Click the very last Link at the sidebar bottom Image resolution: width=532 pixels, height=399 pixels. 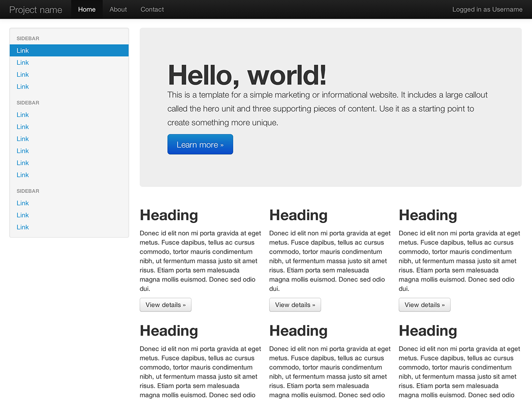coord(23,227)
